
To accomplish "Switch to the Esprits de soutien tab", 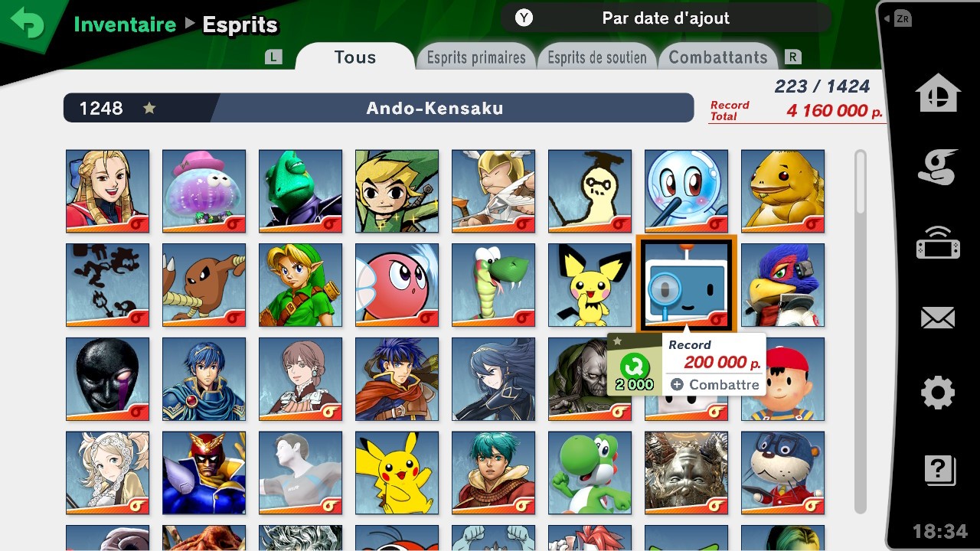I will (x=597, y=57).
